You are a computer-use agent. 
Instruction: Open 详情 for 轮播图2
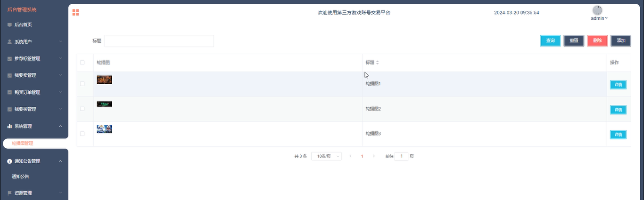point(618,110)
